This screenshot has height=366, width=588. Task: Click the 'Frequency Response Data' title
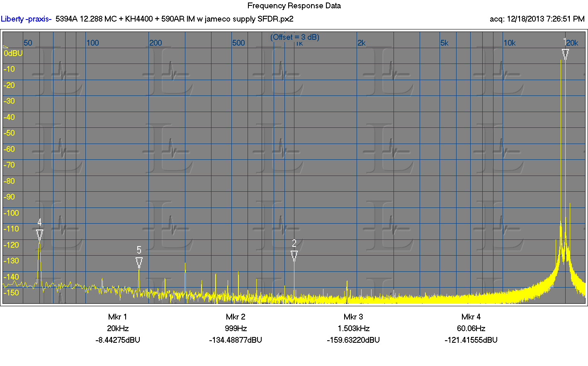pyautogui.click(x=294, y=6)
